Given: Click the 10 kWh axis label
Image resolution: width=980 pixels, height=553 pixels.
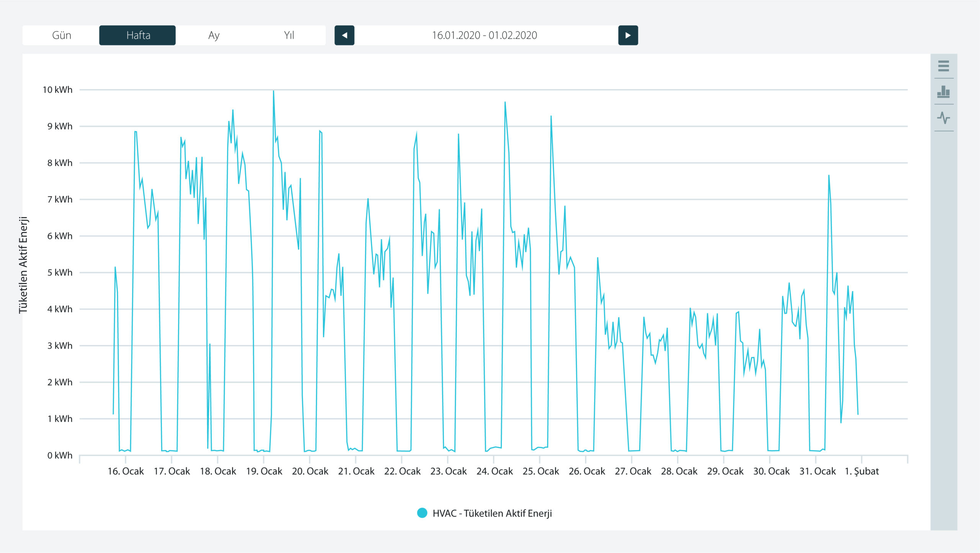Looking at the screenshot, I should coord(57,90).
